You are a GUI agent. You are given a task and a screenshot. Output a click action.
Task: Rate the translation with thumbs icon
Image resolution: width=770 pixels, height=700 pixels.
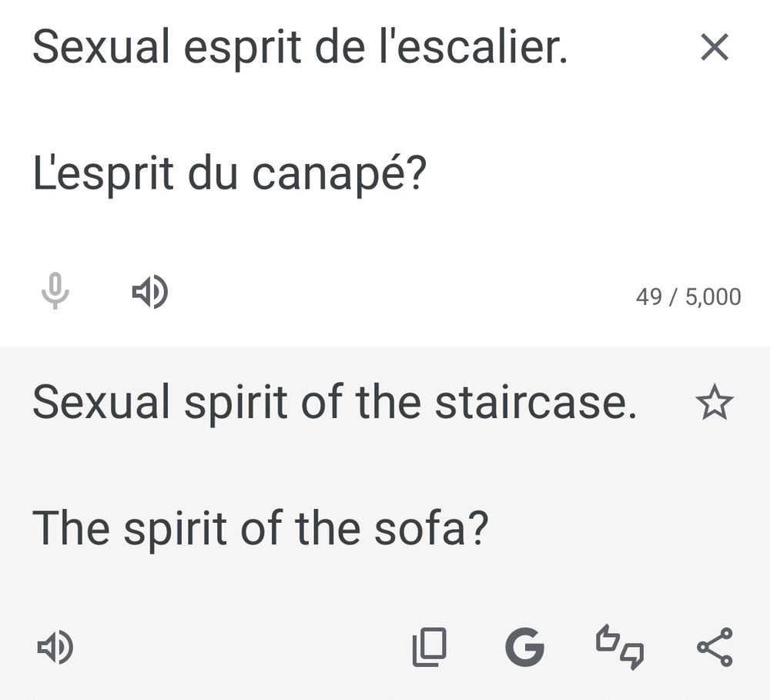[620, 647]
